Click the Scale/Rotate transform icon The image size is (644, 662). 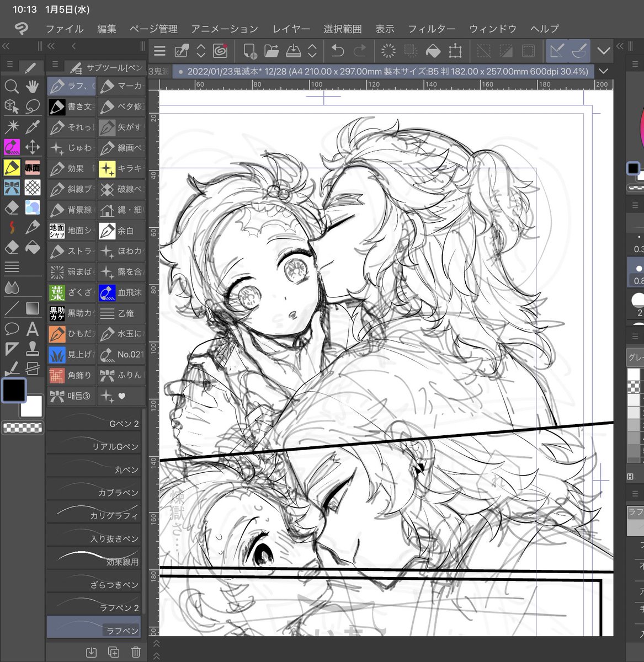coord(455,51)
